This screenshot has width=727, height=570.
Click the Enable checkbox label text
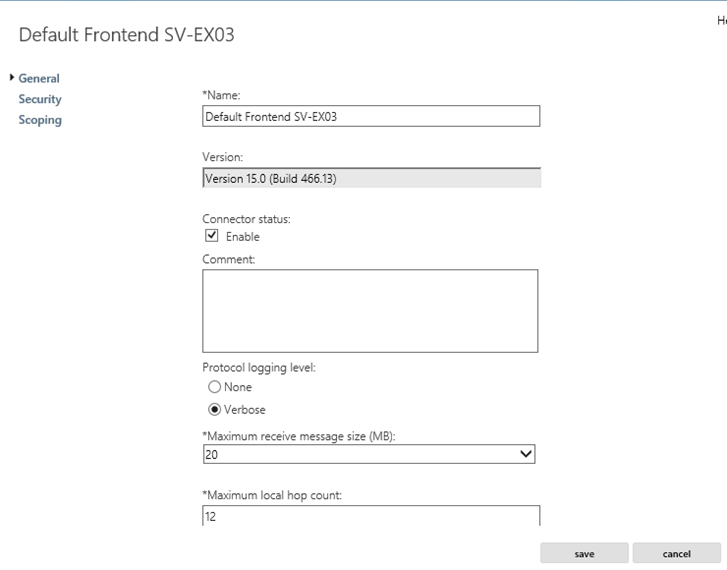point(242,237)
